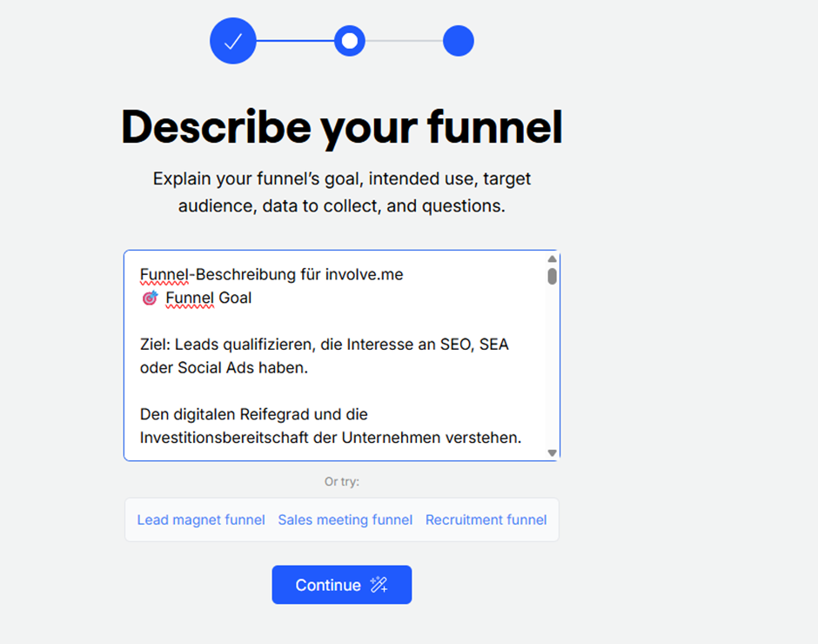Image resolution: width=818 pixels, height=644 pixels.
Task: Select the Recruitment funnel suggestion
Action: coord(486,520)
